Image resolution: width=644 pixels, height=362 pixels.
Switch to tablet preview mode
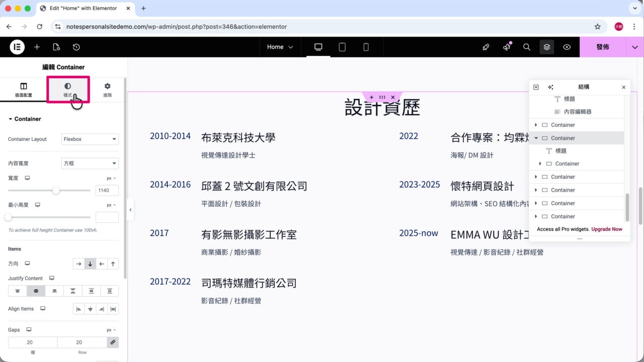pos(342,47)
